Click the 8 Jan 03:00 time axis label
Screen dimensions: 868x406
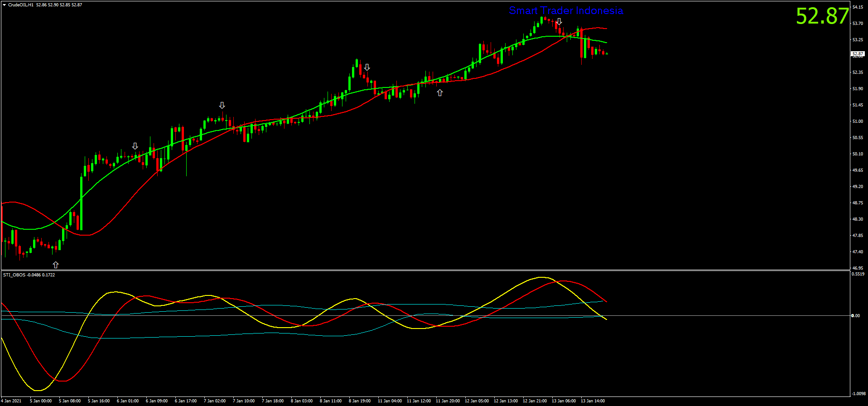point(302,401)
